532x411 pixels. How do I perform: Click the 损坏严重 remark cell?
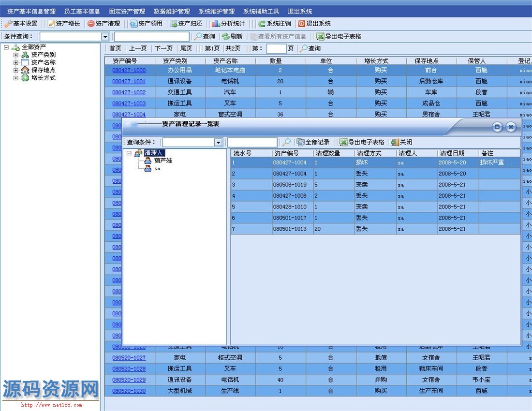500,162
